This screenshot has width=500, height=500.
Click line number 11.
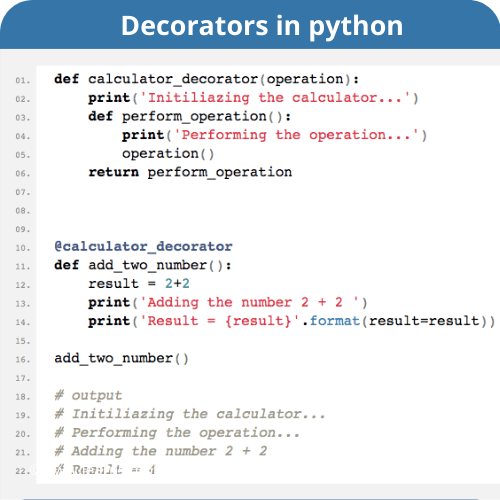click(23, 267)
